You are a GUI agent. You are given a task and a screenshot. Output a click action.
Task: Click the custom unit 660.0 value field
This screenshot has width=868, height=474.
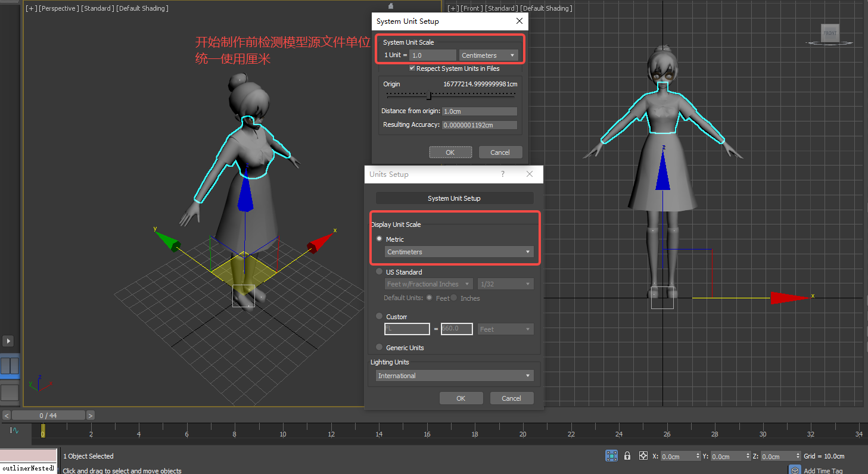(457, 329)
